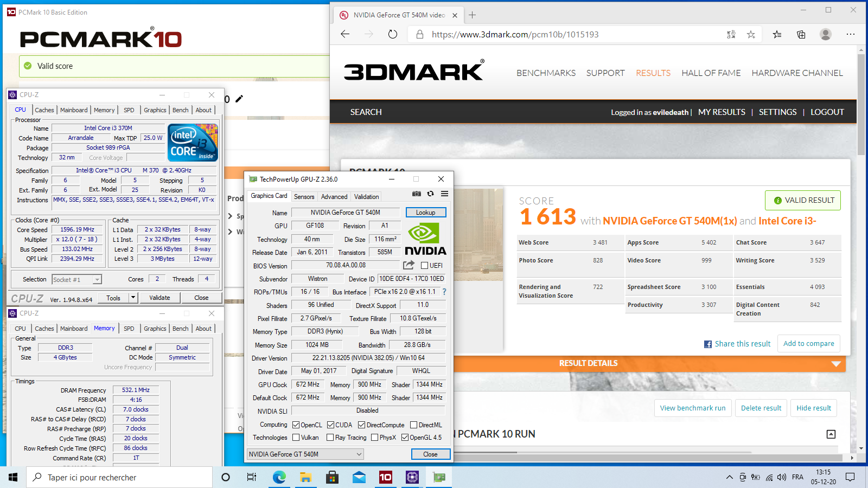Expand the RESULT DETAILS section arrow
Viewport: 868px width, 488px height.
click(x=836, y=364)
